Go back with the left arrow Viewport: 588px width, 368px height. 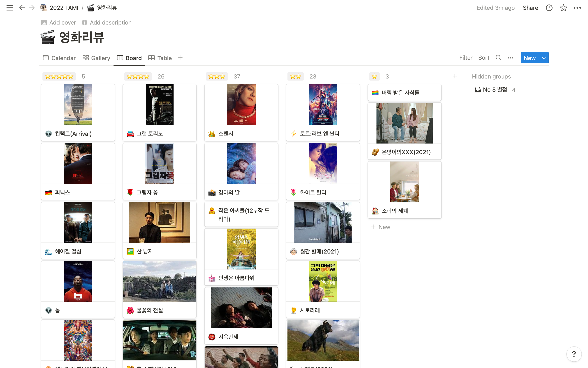22,8
